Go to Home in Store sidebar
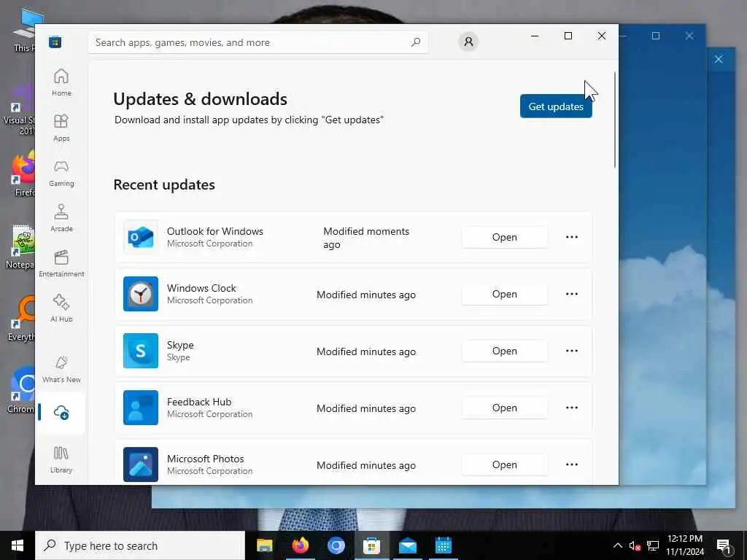The image size is (747, 560). click(x=61, y=82)
